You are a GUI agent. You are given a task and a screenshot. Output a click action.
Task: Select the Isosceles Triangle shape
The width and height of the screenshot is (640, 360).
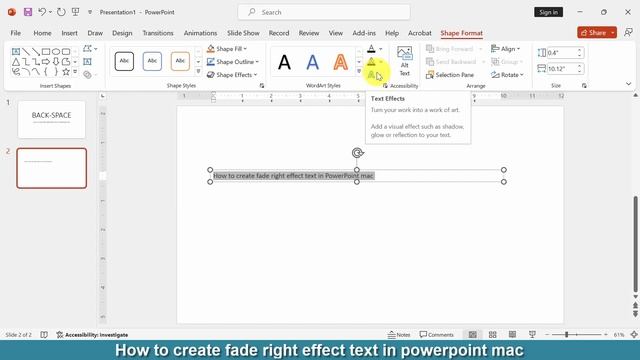coord(16,62)
